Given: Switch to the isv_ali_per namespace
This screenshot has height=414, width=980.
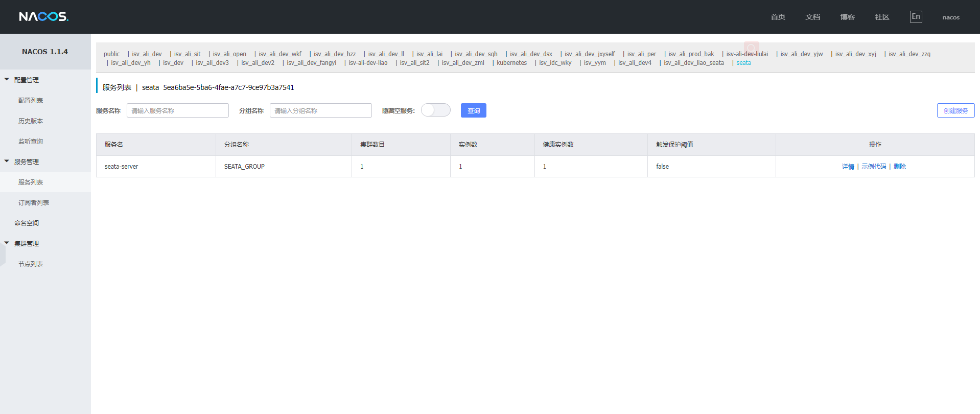Looking at the screenshot, I should point(642,54).
